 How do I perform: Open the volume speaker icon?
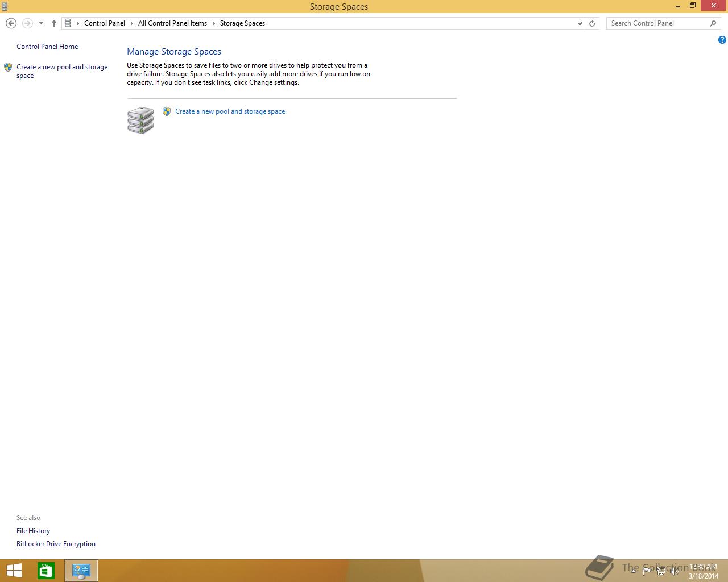675,571
